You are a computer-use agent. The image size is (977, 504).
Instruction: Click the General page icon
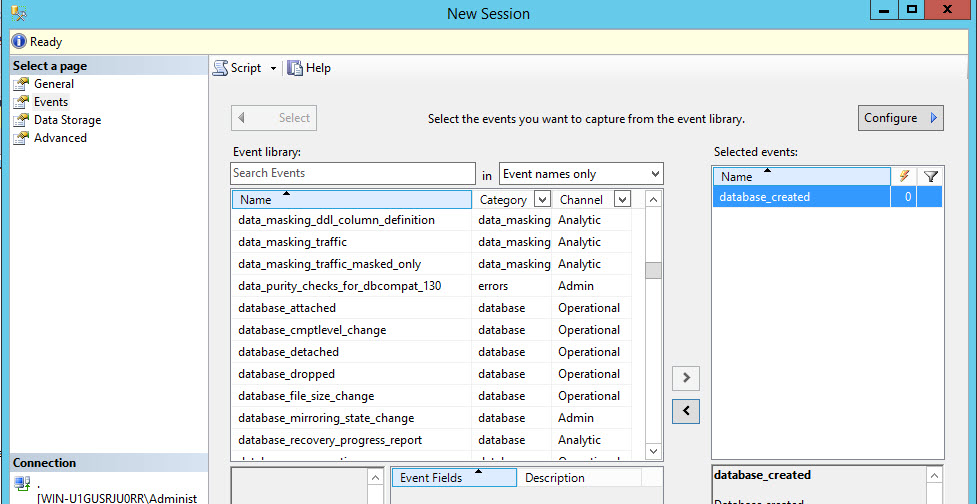click(21, 84)
